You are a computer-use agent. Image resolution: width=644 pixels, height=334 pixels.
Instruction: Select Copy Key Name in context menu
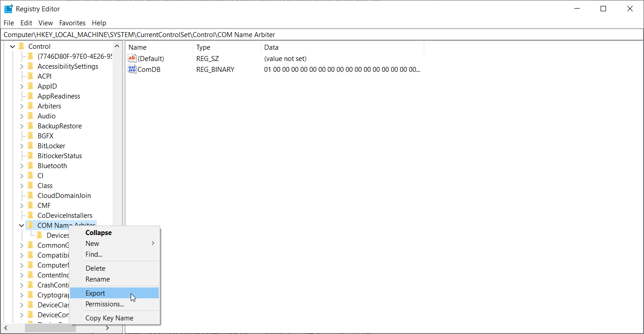(x=114, y=318)
